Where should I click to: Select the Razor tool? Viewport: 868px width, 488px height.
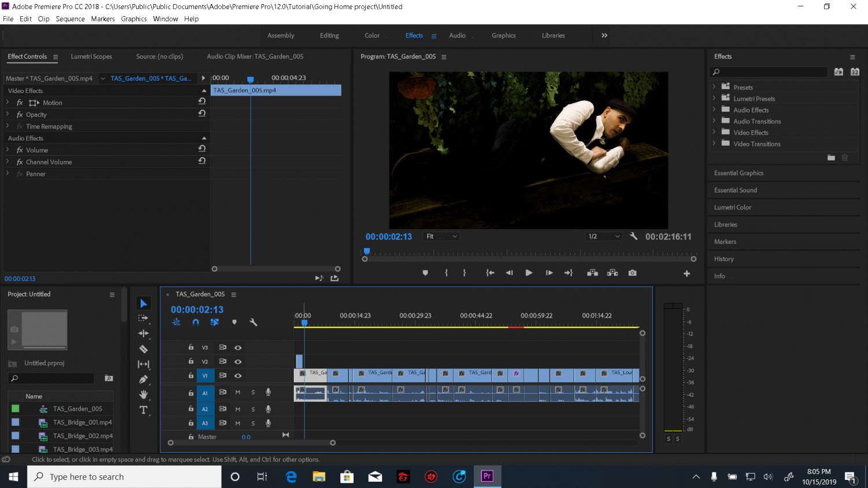(144, 349)
